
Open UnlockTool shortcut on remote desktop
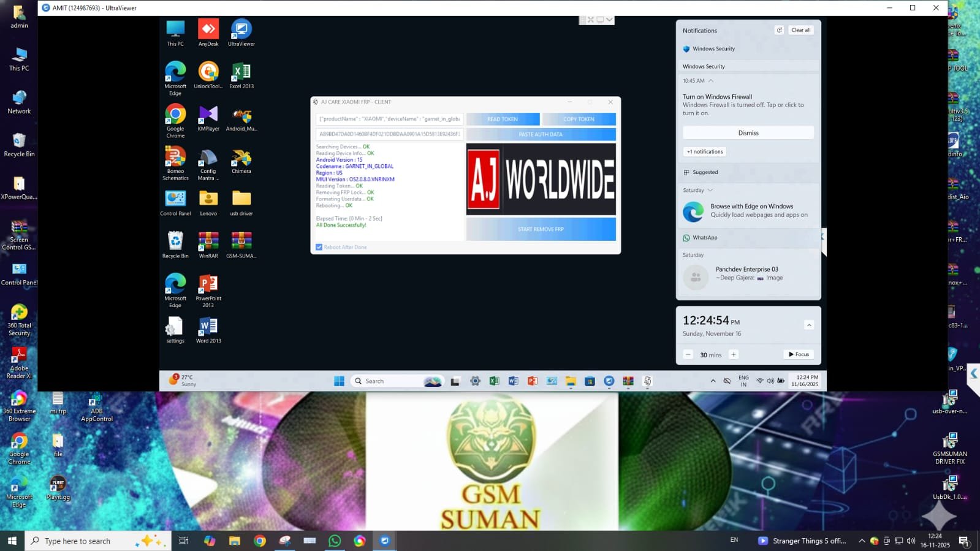pos(208,73)
